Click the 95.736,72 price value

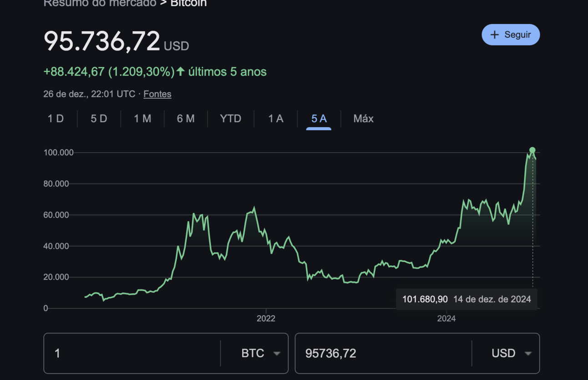(x=102, y=41)
